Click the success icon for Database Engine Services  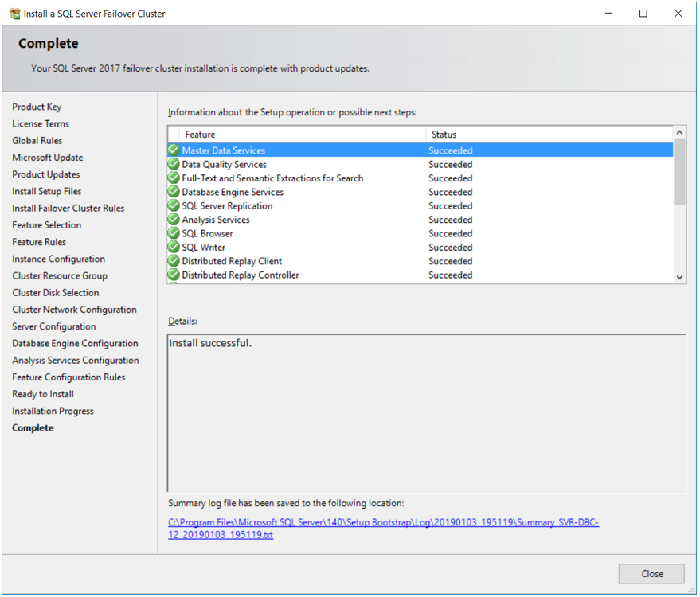[x=174, y=192]
